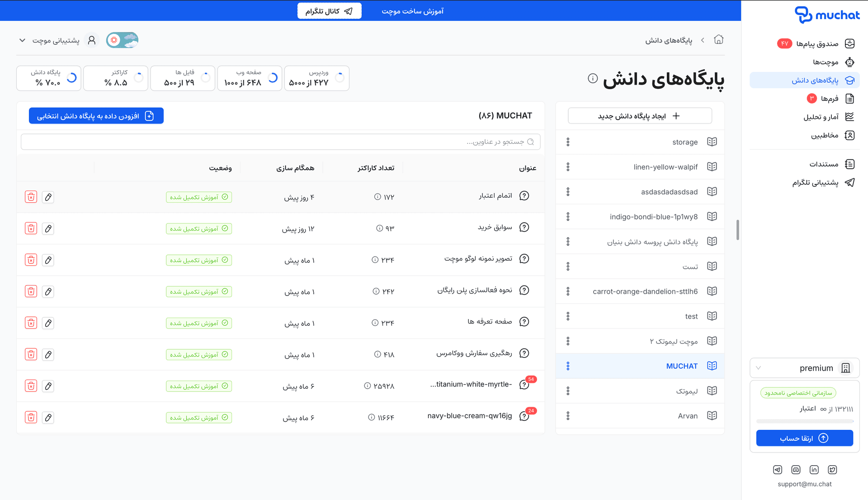Viewport: 868px width, 500px height.
Task: Edit the رهگیری سفارش ووکامرس entry
Action: click(48, 354)
